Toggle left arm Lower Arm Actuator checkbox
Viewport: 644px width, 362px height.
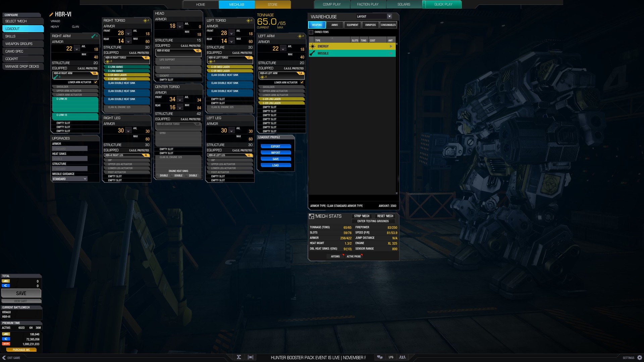click(302, 82)
